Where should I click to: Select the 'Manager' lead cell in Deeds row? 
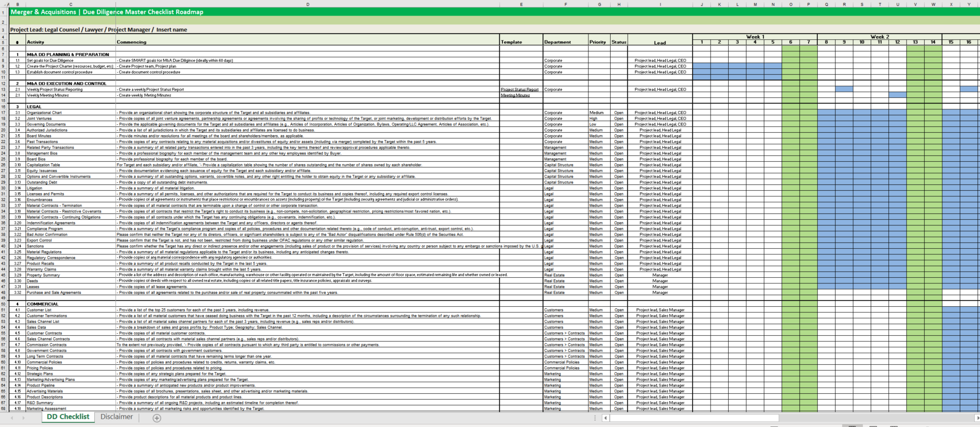(660, 281)
